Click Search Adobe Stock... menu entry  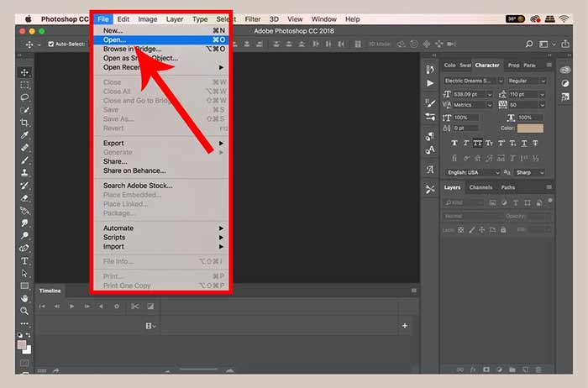[x=138, y=186]
